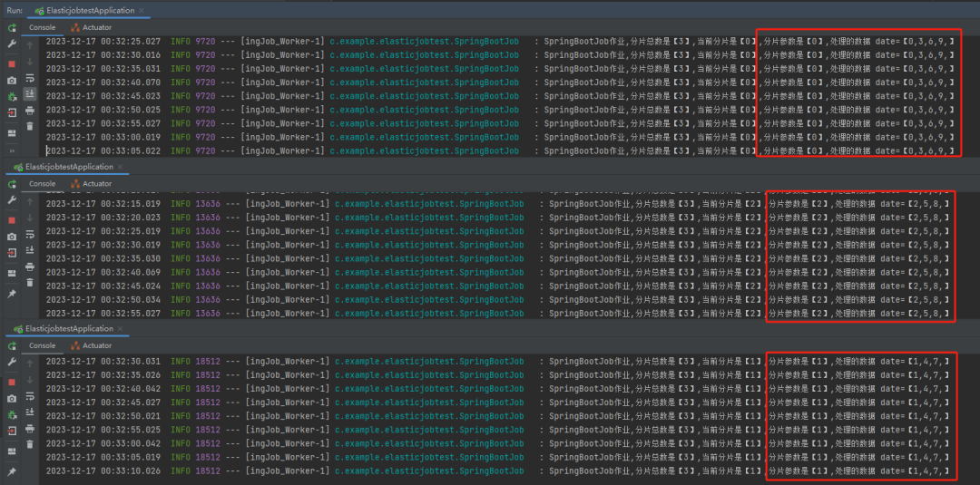Dump threads with camera icon, PID 18512 panel
This screenshot has height=485, width=980.
coord(12,399)
